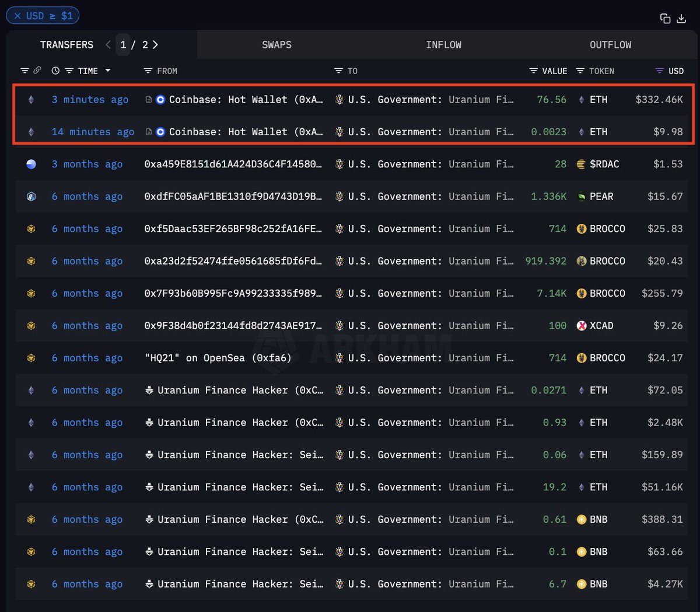This screenshot has width=700, height=612.
Task: Open sender address 0x9F38d4b0f23144fd8d2743AE917…
Action: [x=233, y=326]
